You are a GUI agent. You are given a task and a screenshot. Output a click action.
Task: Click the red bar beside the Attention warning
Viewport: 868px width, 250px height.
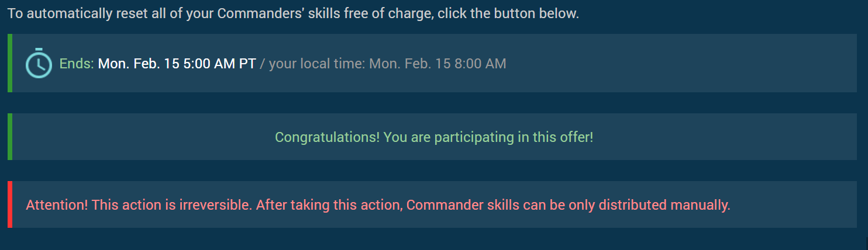[x=9, y=204]
